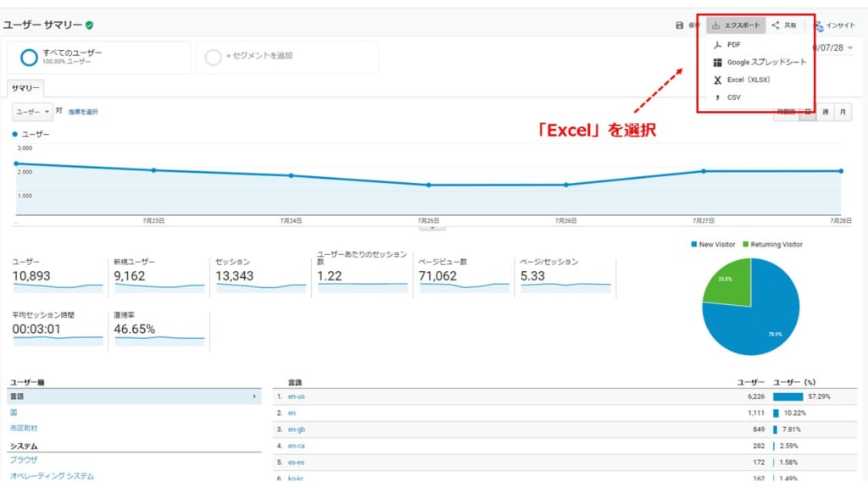Click the verified shield icon by title

coord(90,25)
